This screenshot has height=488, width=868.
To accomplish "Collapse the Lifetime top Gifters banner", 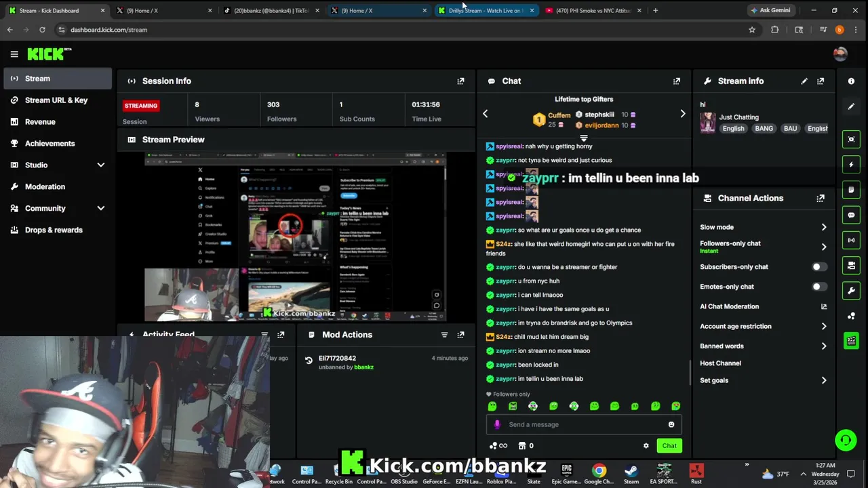I will 583,138.
